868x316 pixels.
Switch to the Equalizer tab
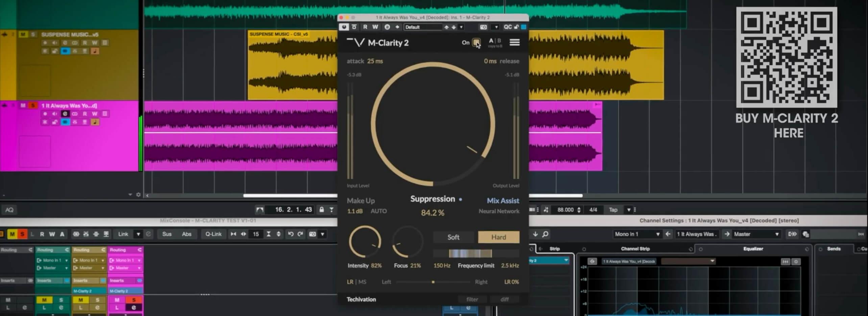tap(753, 249)
